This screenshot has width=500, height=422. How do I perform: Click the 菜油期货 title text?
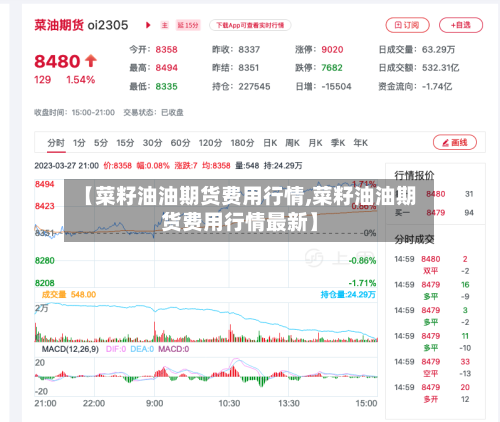click(x=59, y=25)
